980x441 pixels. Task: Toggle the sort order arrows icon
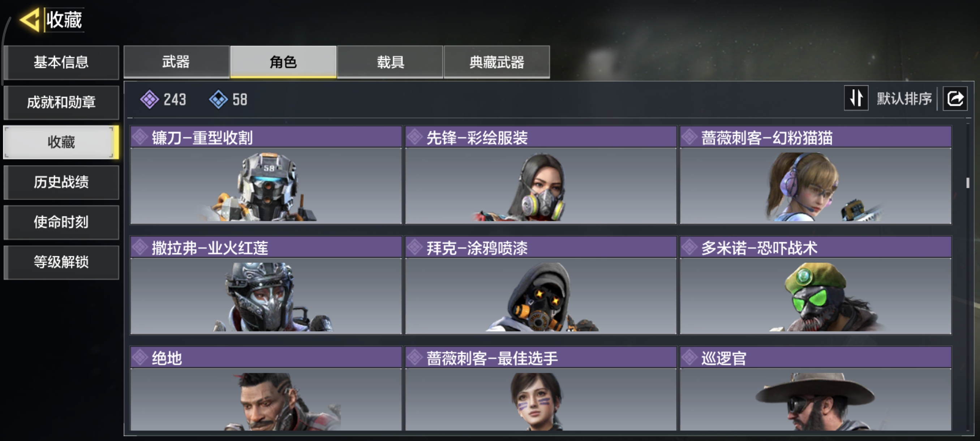pos(856,98)
